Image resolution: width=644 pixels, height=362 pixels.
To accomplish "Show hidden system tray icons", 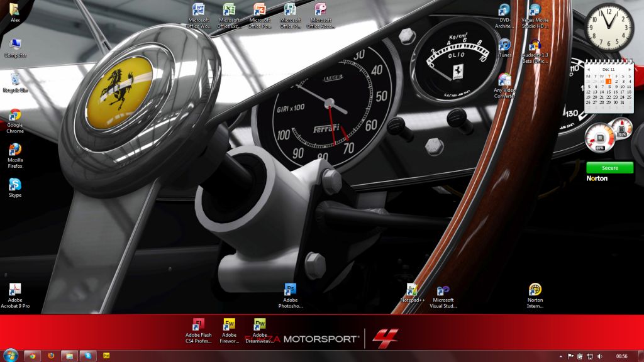I will click(560, 356).
